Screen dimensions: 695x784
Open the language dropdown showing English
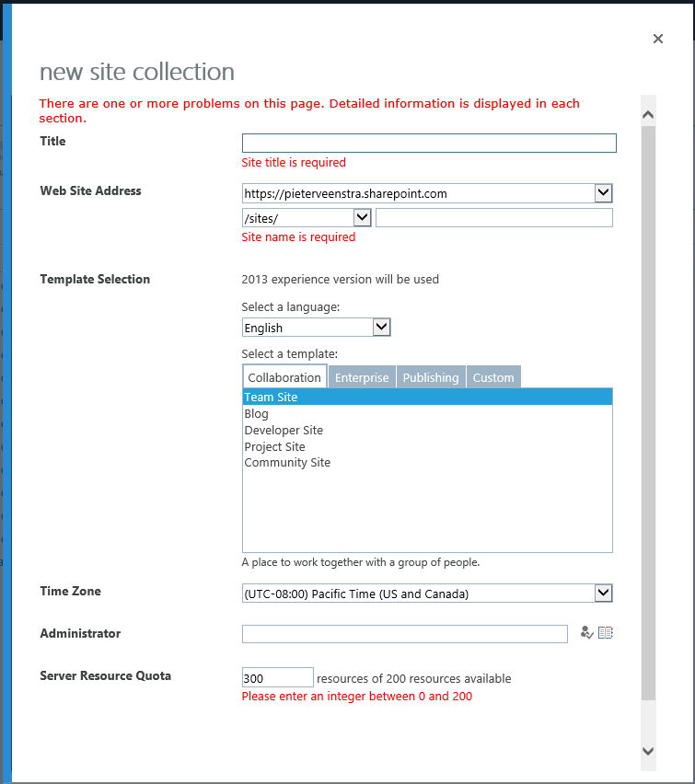point(317,328)
